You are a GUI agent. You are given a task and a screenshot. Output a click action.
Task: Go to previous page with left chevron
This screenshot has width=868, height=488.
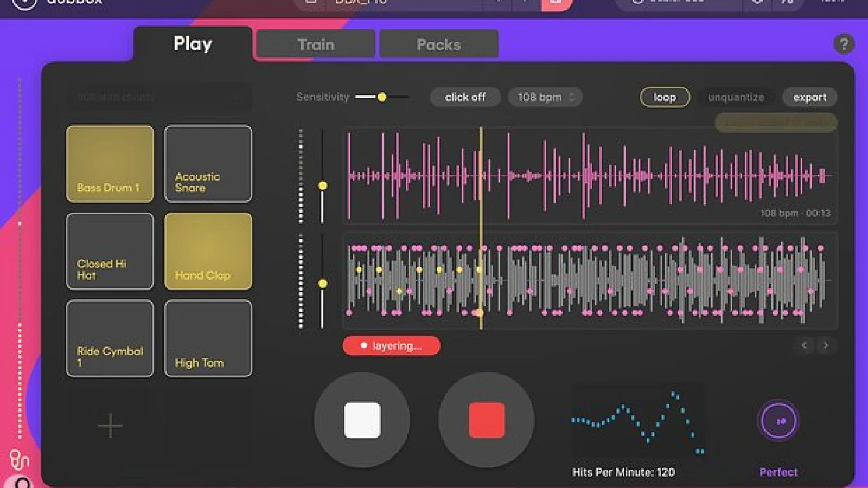pyautogui.click(x=805, y=345)
